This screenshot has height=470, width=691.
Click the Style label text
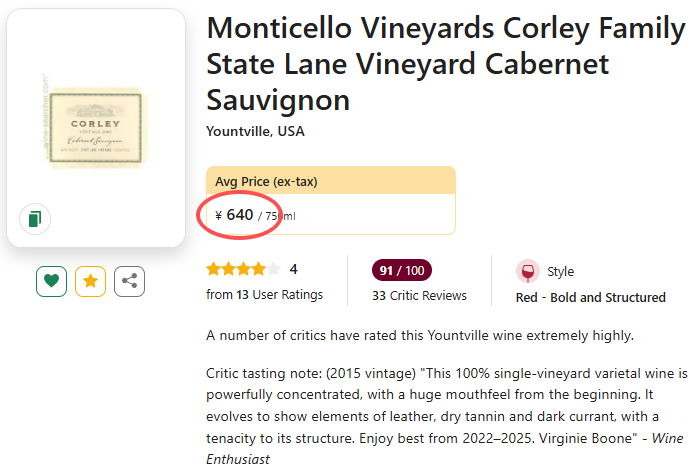[560, 271]
